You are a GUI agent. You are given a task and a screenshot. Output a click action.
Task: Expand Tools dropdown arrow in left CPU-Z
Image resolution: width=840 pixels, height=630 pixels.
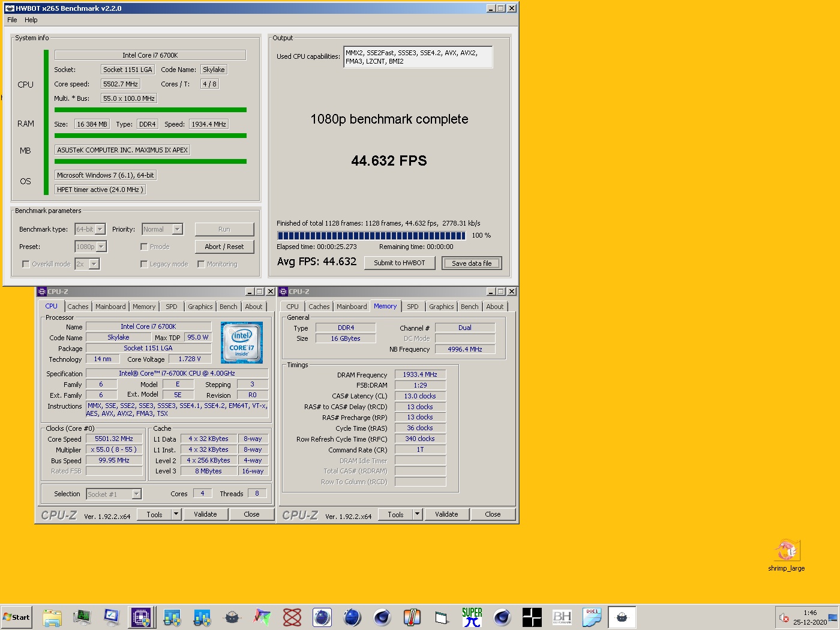(176, 514)
